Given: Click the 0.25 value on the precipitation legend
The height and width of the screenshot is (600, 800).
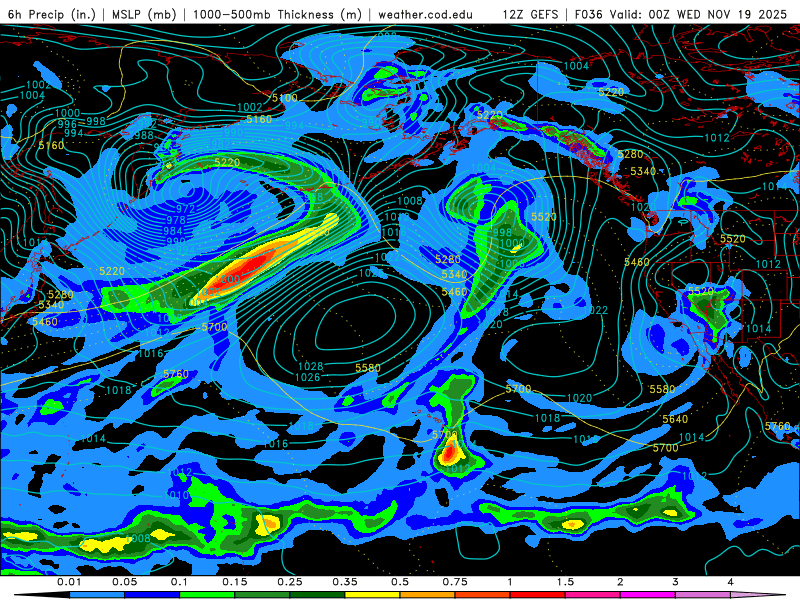Looking at the screenshot, I should click(x=290, y=582).
